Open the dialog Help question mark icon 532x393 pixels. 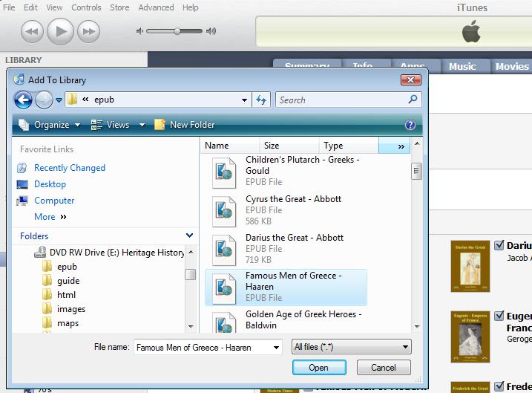click(x=410, y=125)
